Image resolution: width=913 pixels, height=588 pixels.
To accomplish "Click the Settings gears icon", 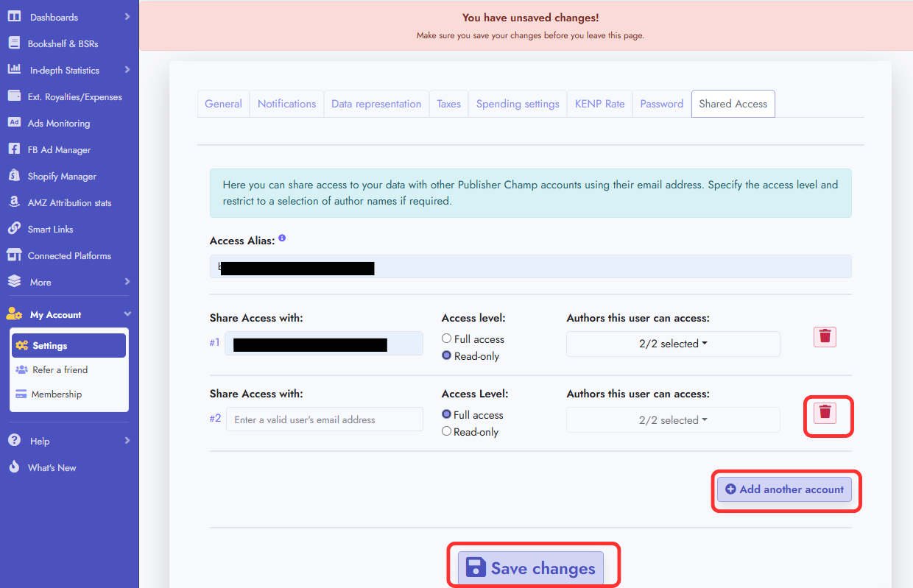I will coord(22,346).
